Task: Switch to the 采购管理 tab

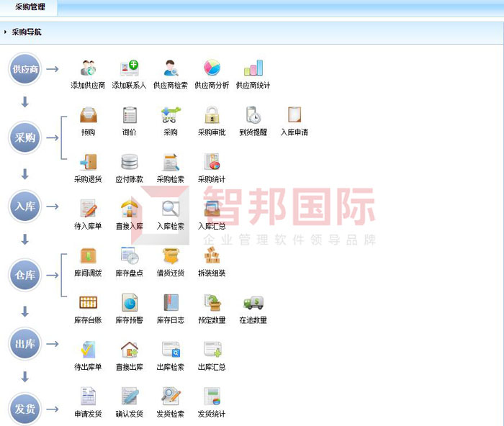Action: point(30,7)
